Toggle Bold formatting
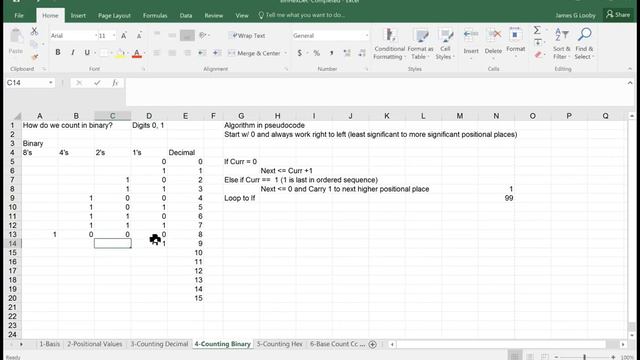Viewport: 640px width, 360px height. (58, 53)
